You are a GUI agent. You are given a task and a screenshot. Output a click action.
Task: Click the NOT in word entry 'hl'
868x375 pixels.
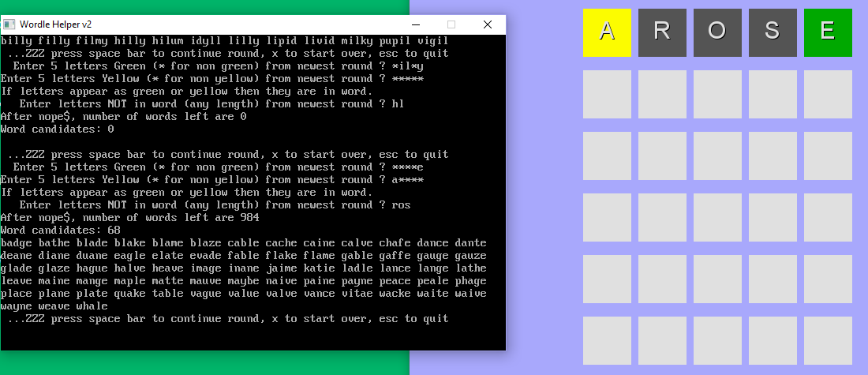click(x=398, y=104)
